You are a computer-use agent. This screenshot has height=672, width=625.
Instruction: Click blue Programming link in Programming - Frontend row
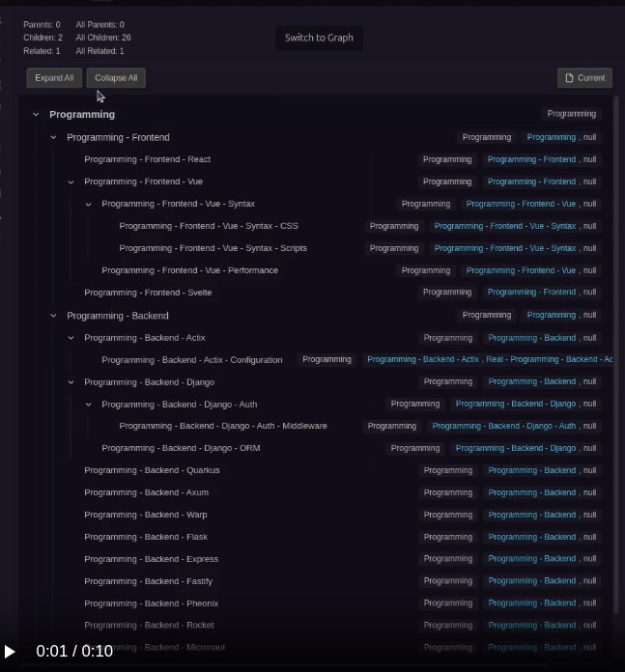pyautogui.click(x=552, y=137)
